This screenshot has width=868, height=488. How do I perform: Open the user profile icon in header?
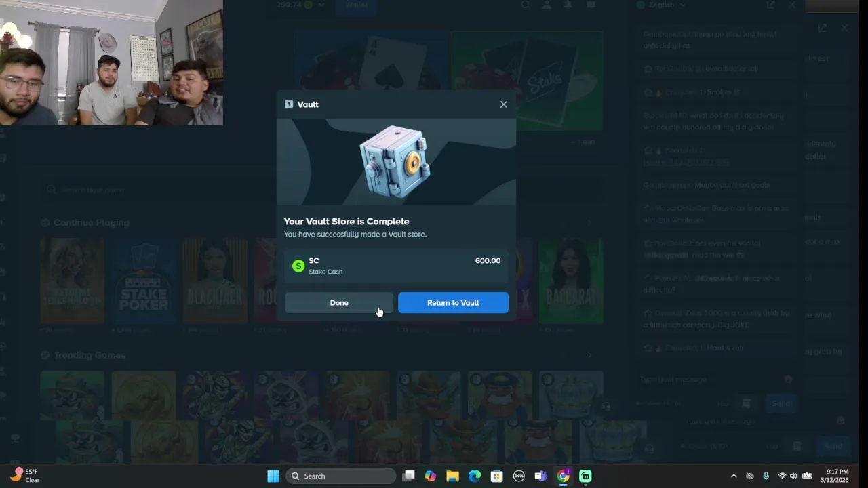(x=547, y=5)
